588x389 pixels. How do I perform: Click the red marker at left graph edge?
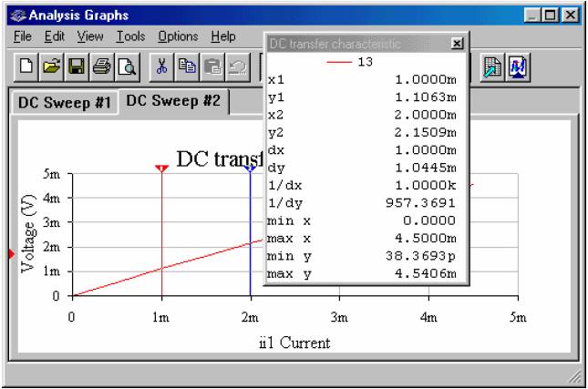[11, 254]
